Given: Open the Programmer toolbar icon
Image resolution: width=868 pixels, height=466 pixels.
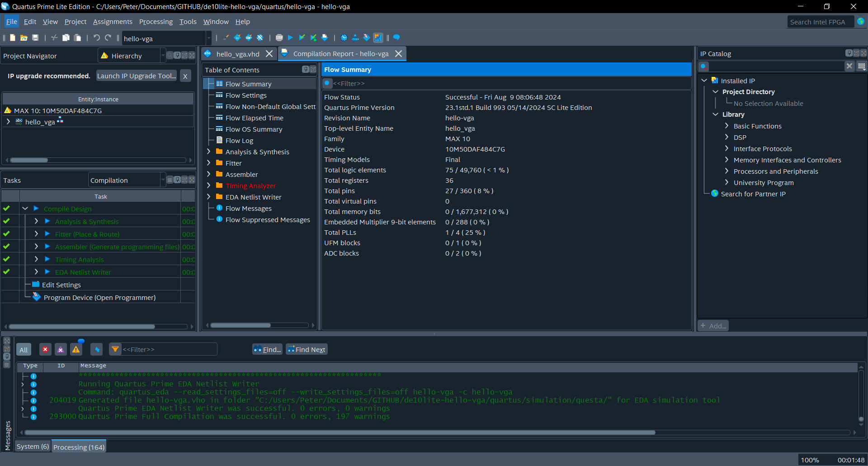Looking at the screenshot, I should pos(367,38).
